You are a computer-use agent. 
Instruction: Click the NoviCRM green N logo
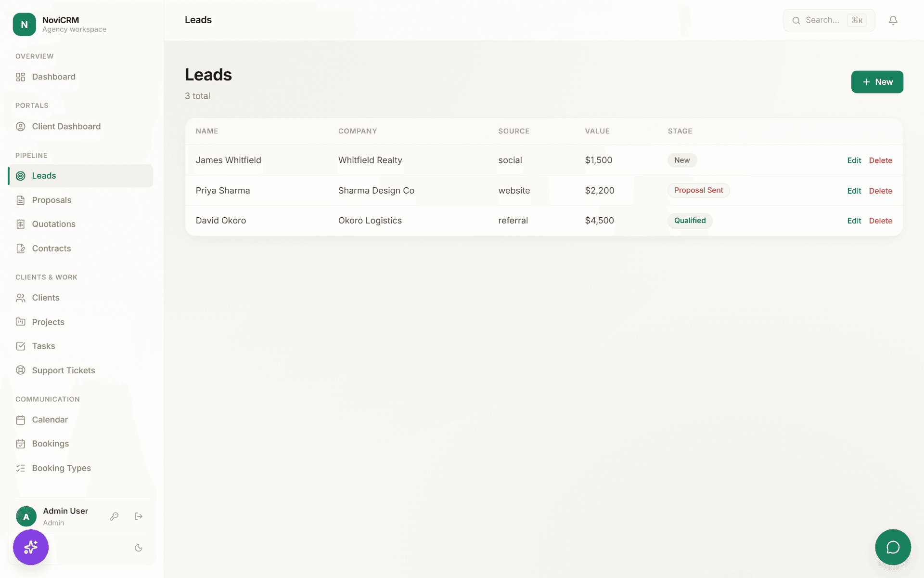[x=24, y=25]
